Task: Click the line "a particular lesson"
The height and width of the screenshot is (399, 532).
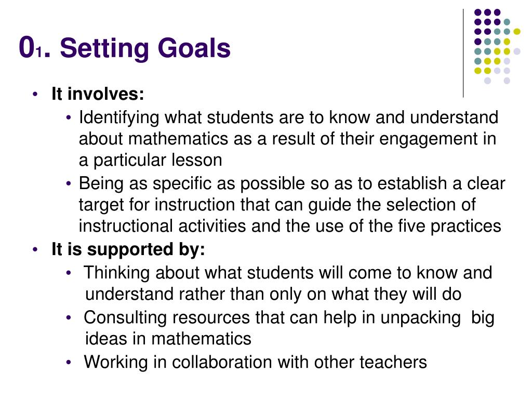Action: pos(150,160)
